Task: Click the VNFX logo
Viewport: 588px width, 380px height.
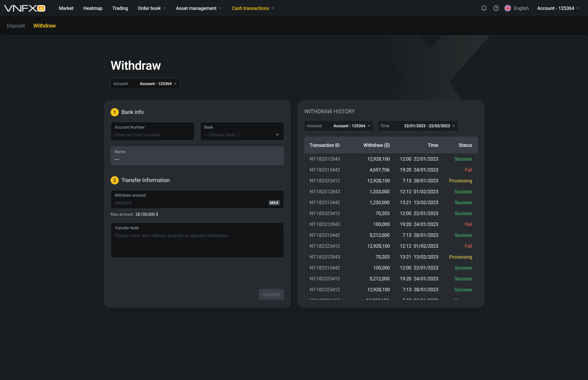Action: click(24, 8)
